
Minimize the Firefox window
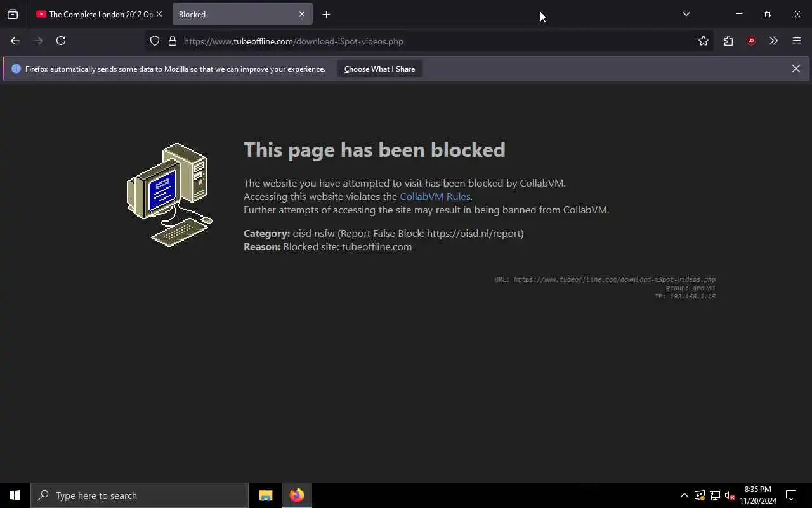(x=738, y=14)
